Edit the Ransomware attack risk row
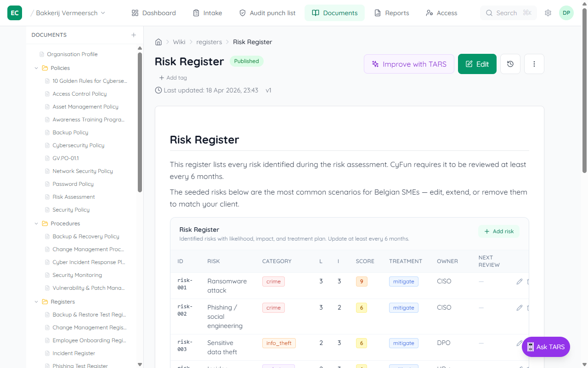The width and height of the screenshot is (588, 368). pos(520,281)
